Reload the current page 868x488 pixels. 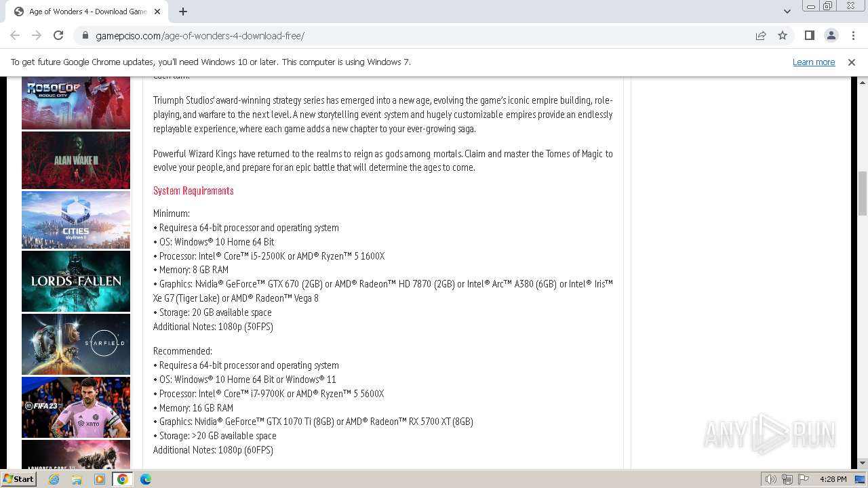(58, 35)
